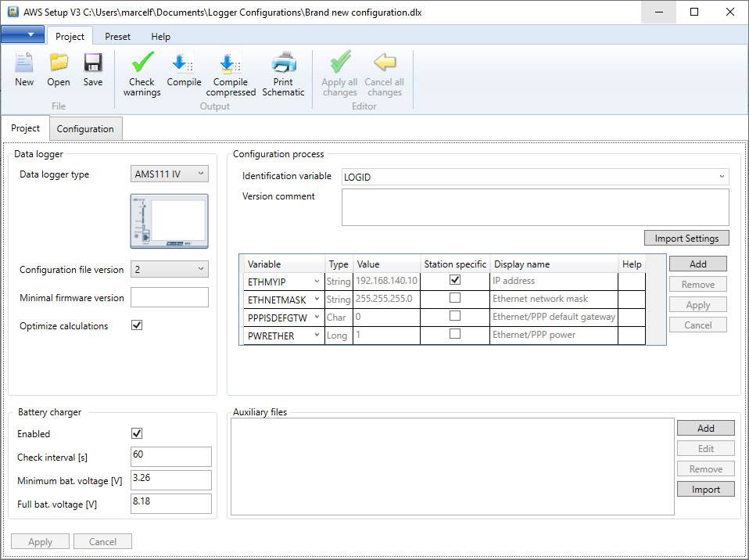Click Print Schematic

coord(283,74)
